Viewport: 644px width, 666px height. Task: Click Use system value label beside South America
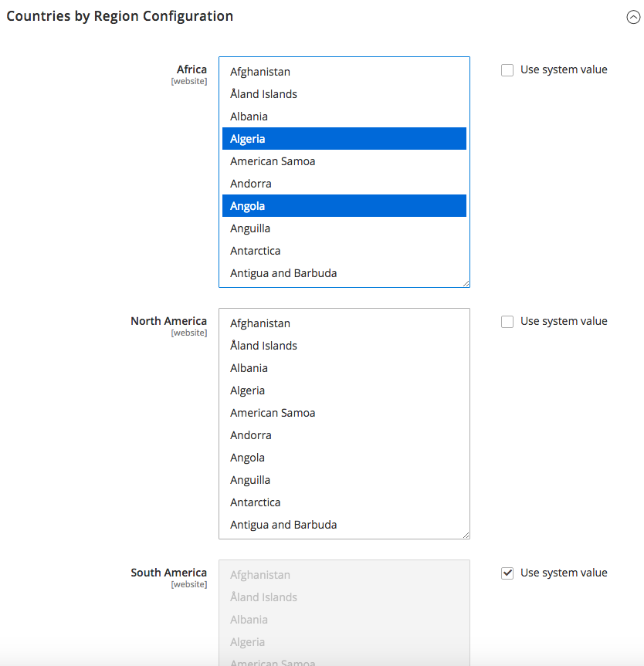click(x=564, y=573)
